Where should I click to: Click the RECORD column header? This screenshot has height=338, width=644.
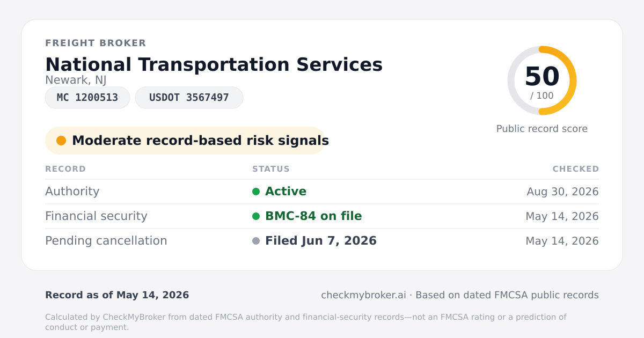65,169
